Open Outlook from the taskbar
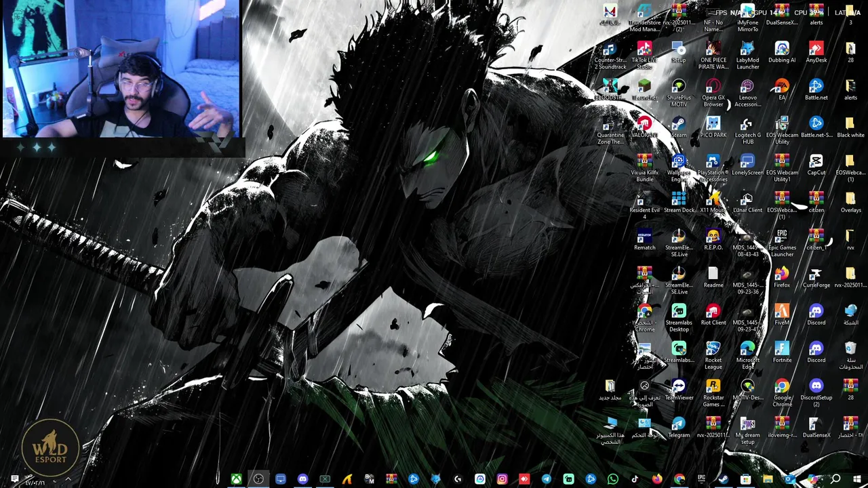This screenshot has height=488, width=868. (x=790, y=479)
